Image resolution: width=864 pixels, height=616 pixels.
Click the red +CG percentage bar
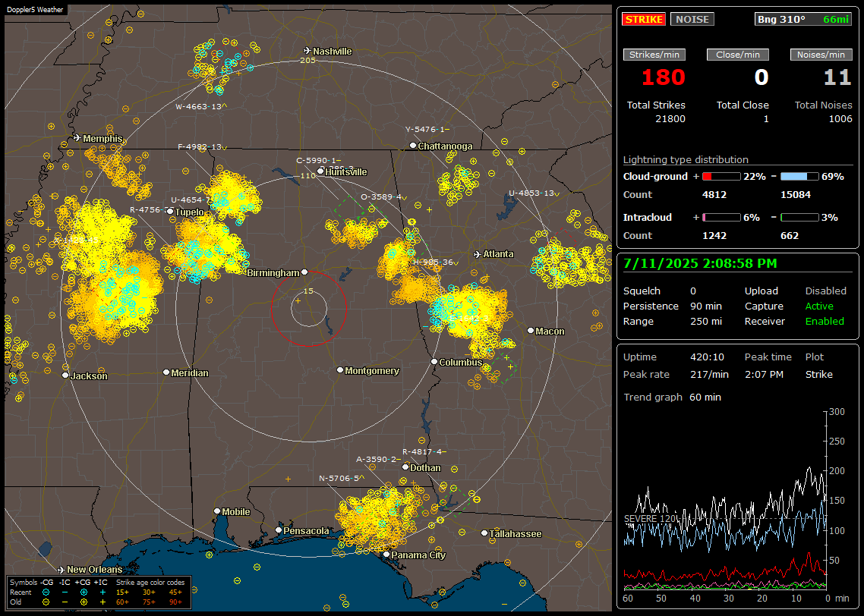click(x=721, y=176)
